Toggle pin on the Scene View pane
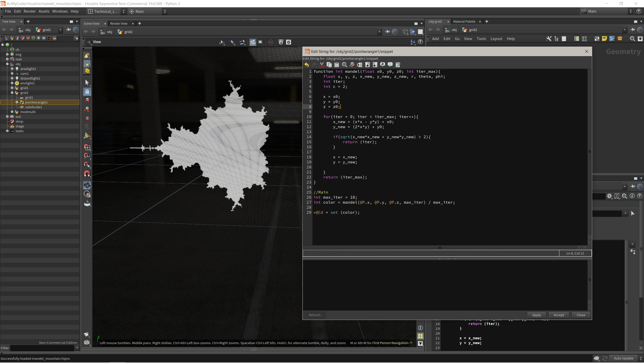Viewport: 644px width, 363px height. click(387, 32)
